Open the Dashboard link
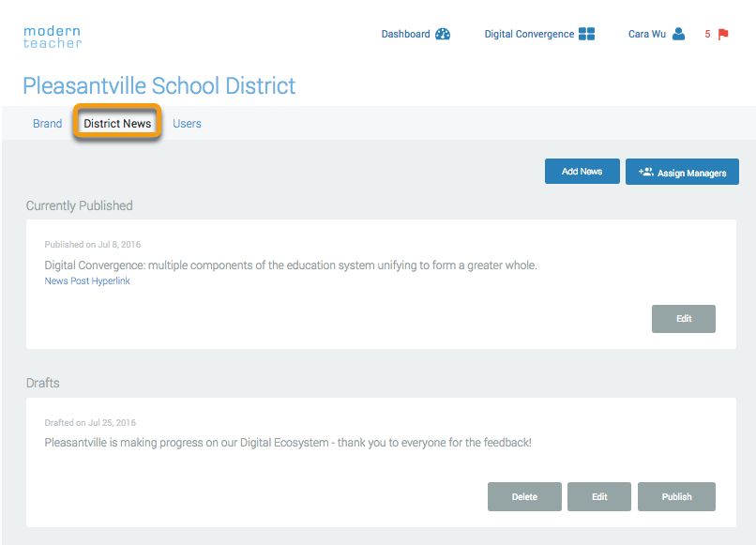Viewport: 756px width, 545px height. [405, 35]
